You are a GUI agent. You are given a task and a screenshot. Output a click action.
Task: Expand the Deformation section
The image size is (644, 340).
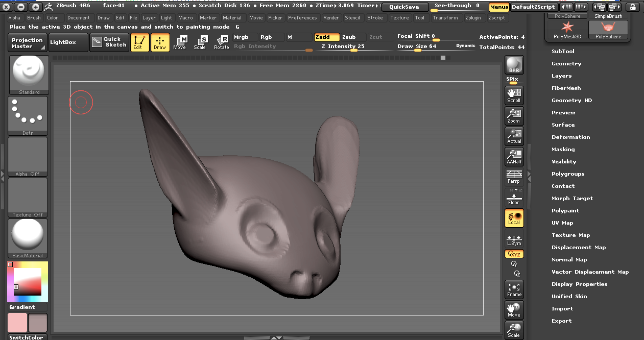[570, 137]
